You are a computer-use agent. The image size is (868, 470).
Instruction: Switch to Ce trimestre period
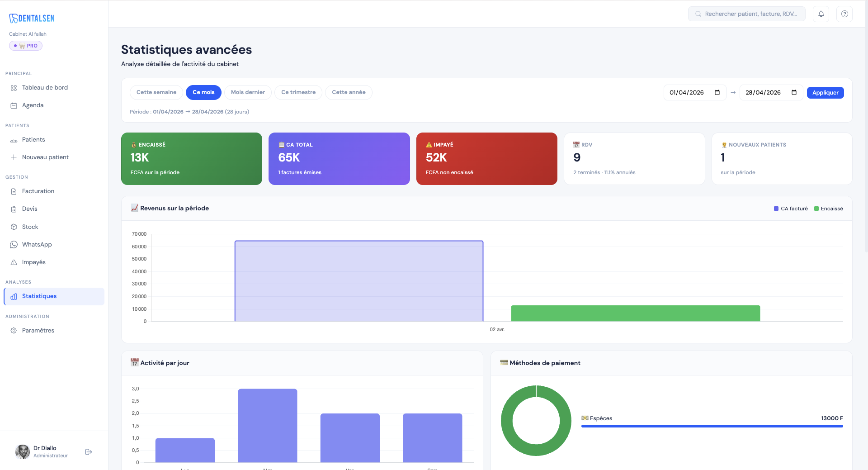[x=298, y=92]
